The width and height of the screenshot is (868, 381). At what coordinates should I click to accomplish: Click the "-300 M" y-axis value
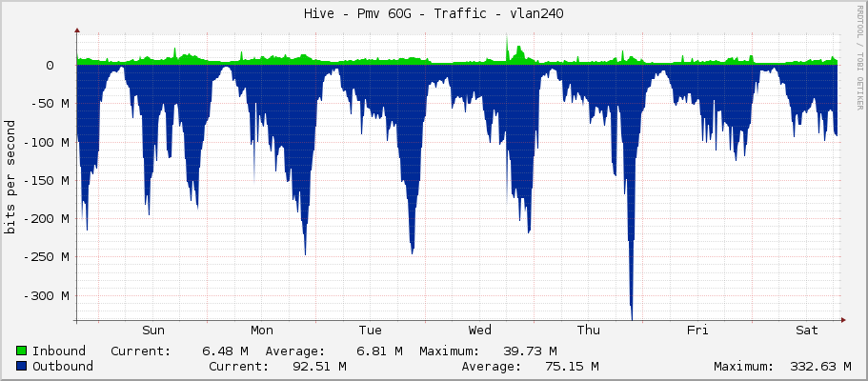tap(46, 295)
